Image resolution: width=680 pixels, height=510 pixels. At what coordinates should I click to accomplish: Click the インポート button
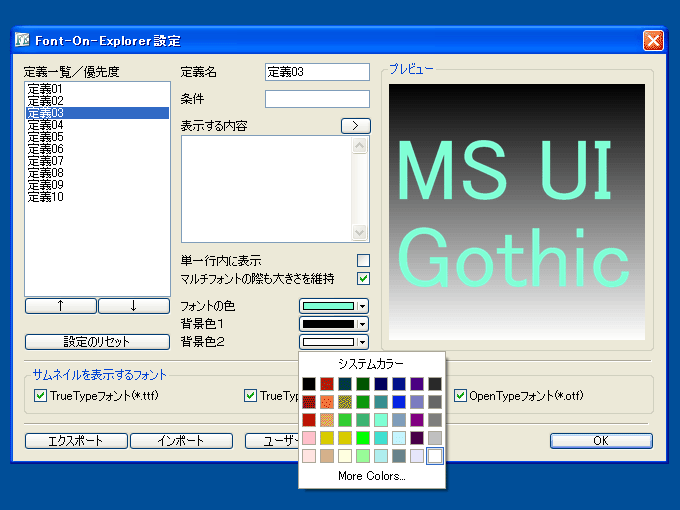(x=181, y=441)
